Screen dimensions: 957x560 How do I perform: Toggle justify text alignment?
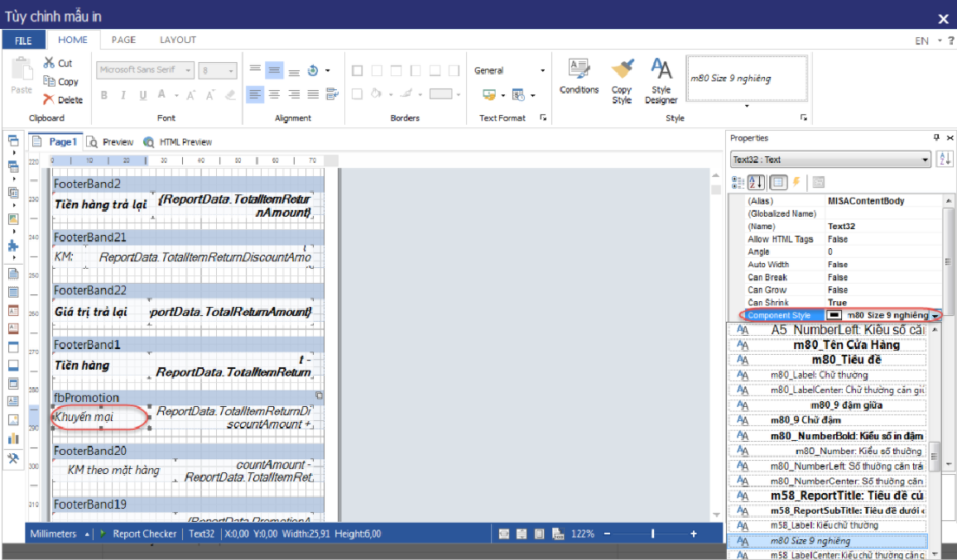(313, 94)
